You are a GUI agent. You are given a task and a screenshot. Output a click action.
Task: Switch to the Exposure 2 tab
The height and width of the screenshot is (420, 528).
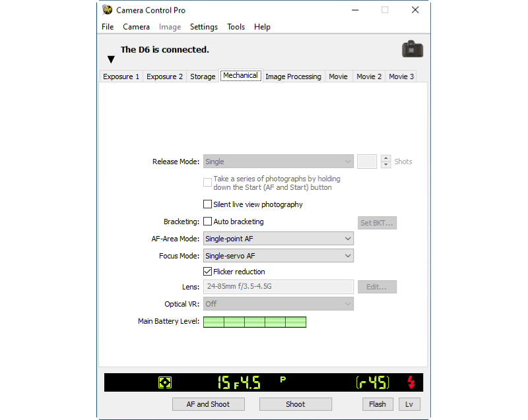point(164,76)
